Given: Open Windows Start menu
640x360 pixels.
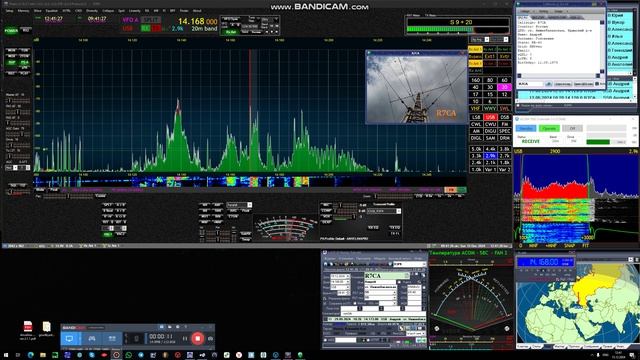Looking at the screenshot, I should coord(6,355).
